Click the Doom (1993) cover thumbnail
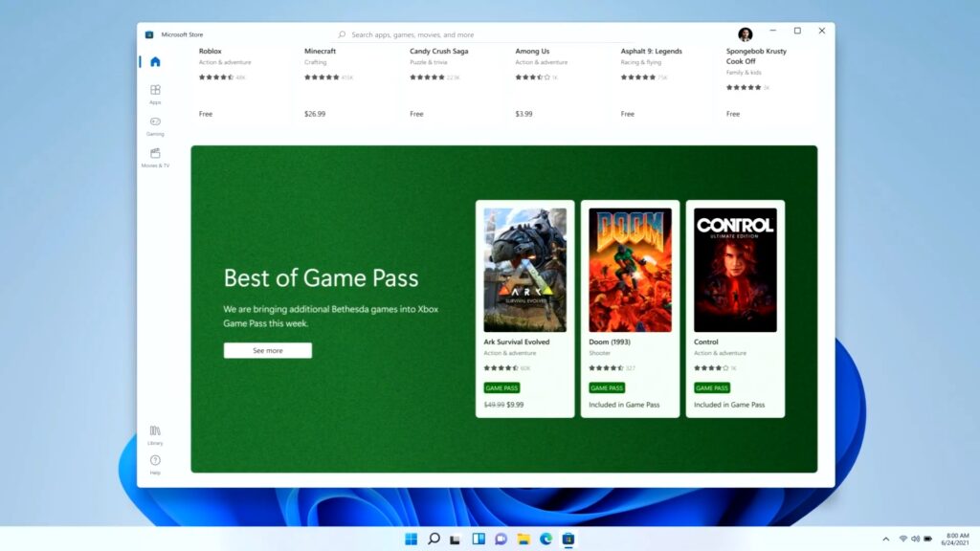980x551 pixels. click(x=630, y=268)
